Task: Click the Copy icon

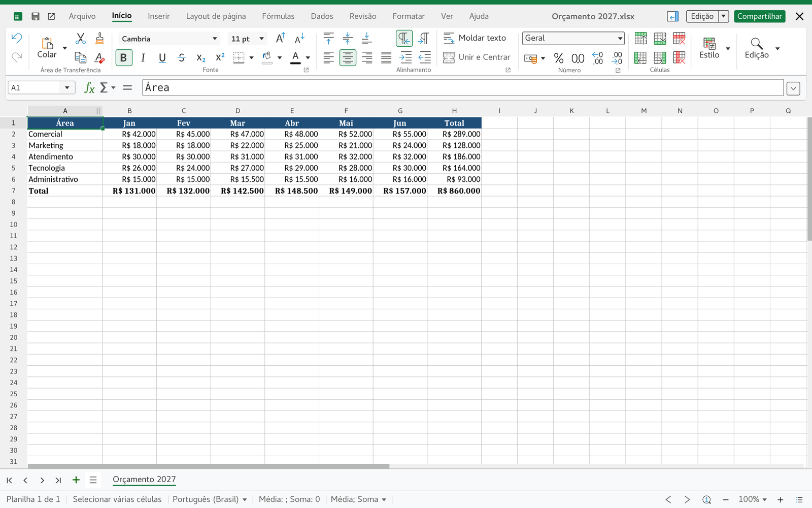Action: (x=81, y=57)
